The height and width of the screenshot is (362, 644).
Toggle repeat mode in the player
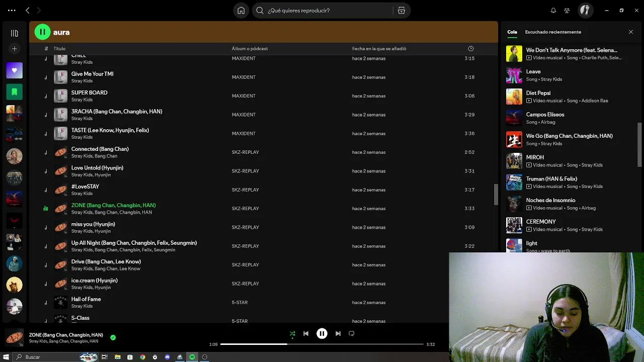[352, 333]
